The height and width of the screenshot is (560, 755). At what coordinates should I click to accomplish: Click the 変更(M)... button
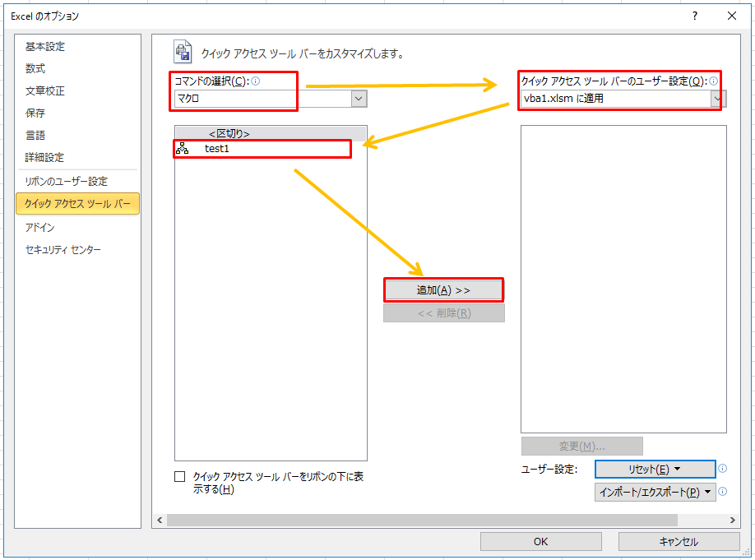coord(581,447)
